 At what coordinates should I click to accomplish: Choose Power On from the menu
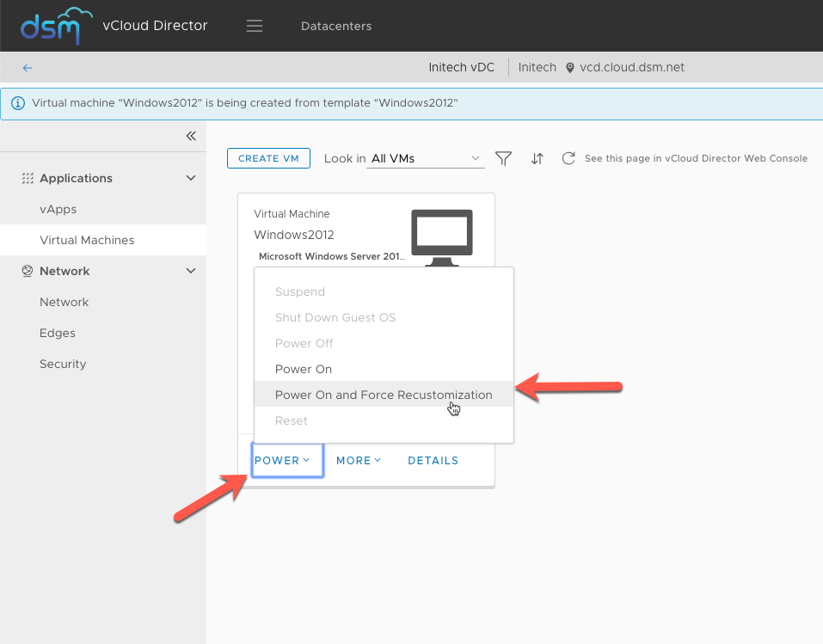coord(384,369)
